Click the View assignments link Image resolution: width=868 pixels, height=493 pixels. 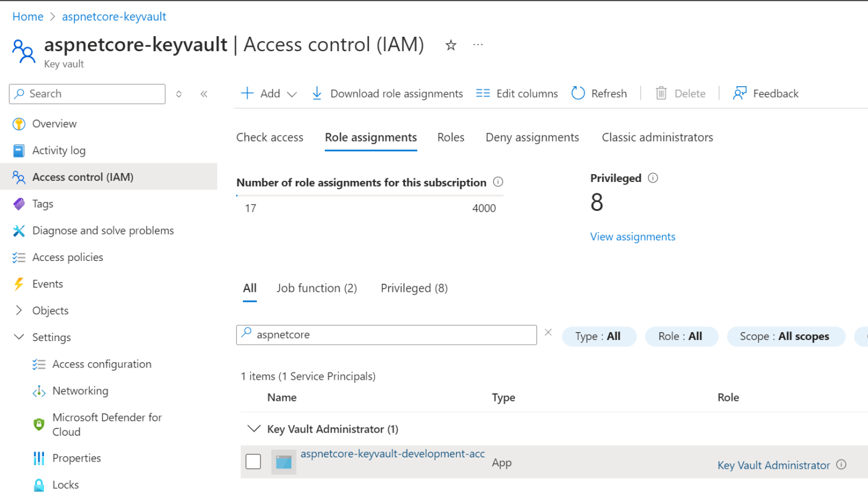point(633,237)
